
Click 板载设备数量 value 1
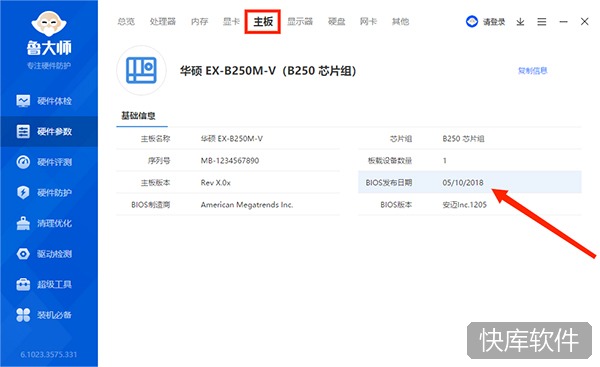coord(445,161)
